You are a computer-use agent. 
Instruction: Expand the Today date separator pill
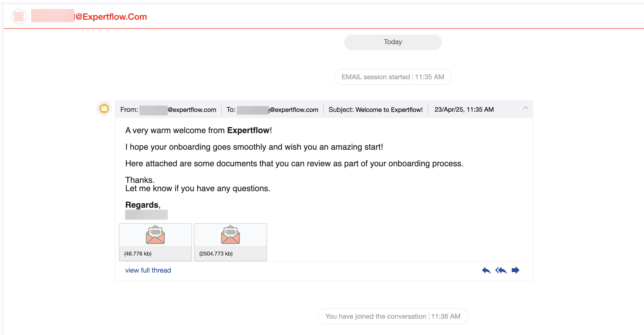(x=392, y=42)
